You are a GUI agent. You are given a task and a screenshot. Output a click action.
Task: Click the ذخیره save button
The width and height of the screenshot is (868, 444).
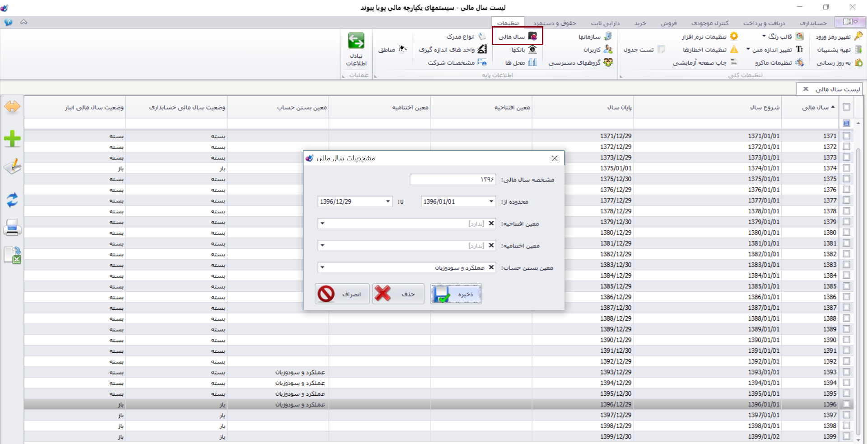pyautogui.click(x=456, y=294)
